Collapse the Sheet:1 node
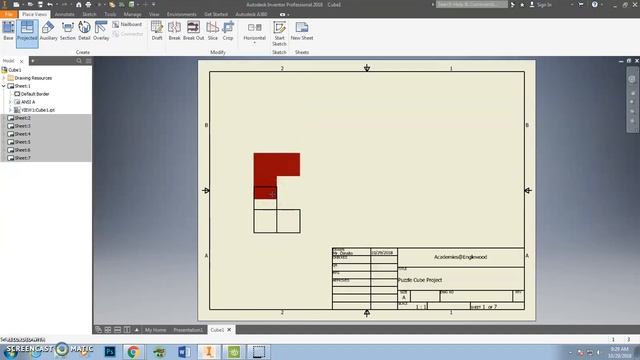Screen dimensions: 640x360 (x=4, y=86)
